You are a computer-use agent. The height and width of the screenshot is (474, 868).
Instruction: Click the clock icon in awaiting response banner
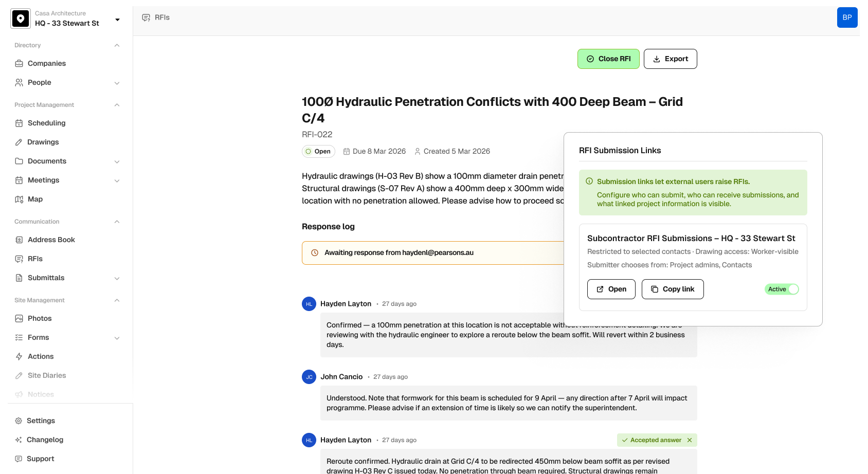(315, 252)
